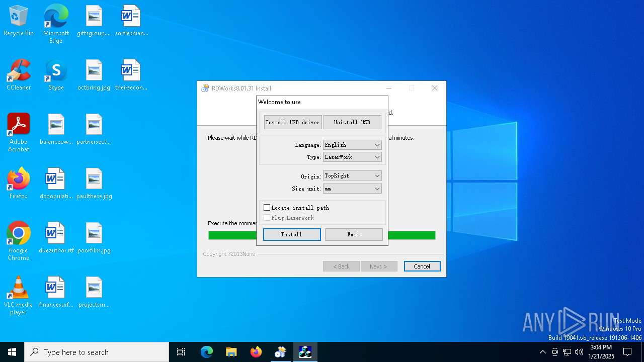Select sortlesbian Word document on desktop
644x362 pixels.
coord(131,21)
